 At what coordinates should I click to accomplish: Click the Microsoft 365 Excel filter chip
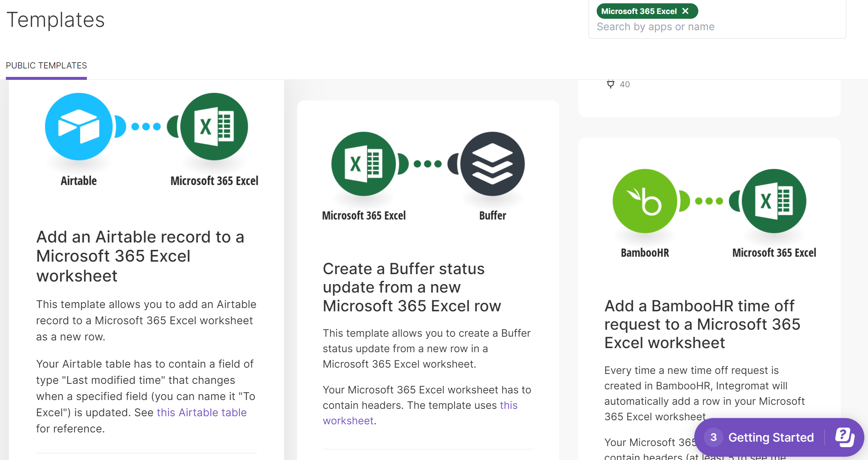click(639, 11)
